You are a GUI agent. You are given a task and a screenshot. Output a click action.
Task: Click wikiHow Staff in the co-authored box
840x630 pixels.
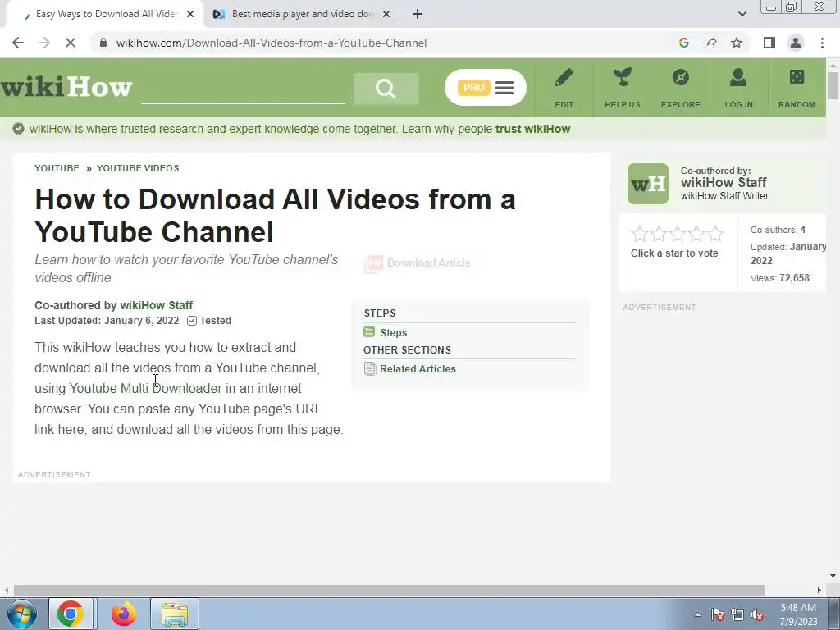pos(724,182)
